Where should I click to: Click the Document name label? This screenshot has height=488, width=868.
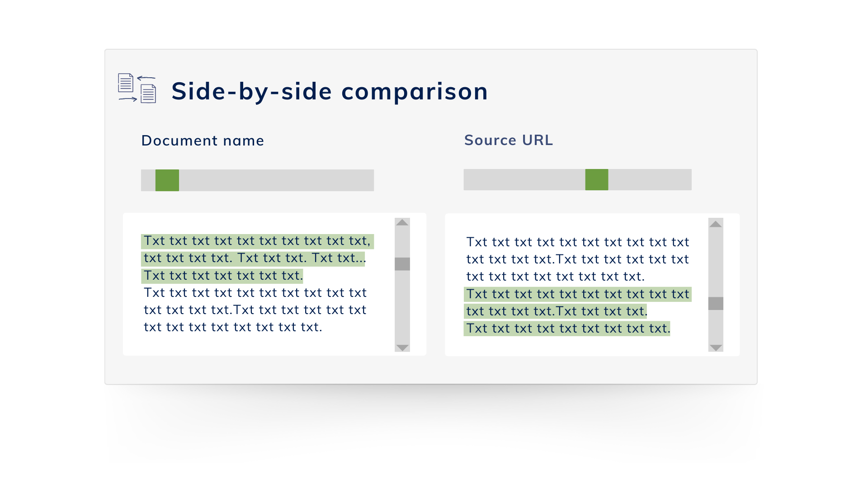[x=203, y=141]
